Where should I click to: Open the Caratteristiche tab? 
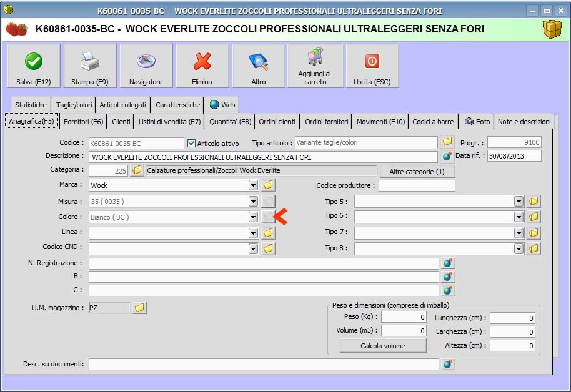[x=177, y=105]
